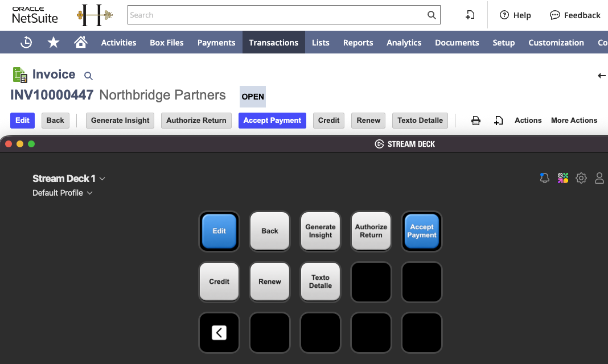Click customer name Northbridge Partners
608x364 pixels.
[162, 95]
